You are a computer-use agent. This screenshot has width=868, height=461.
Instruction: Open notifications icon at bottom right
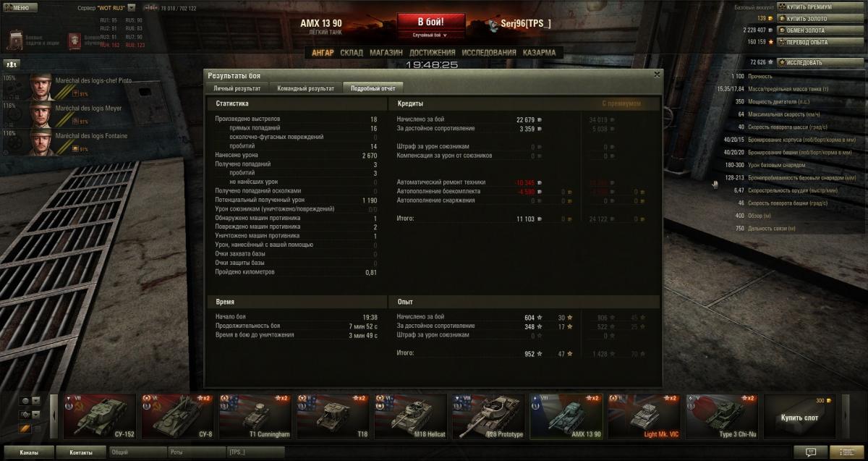coord(811,452)
